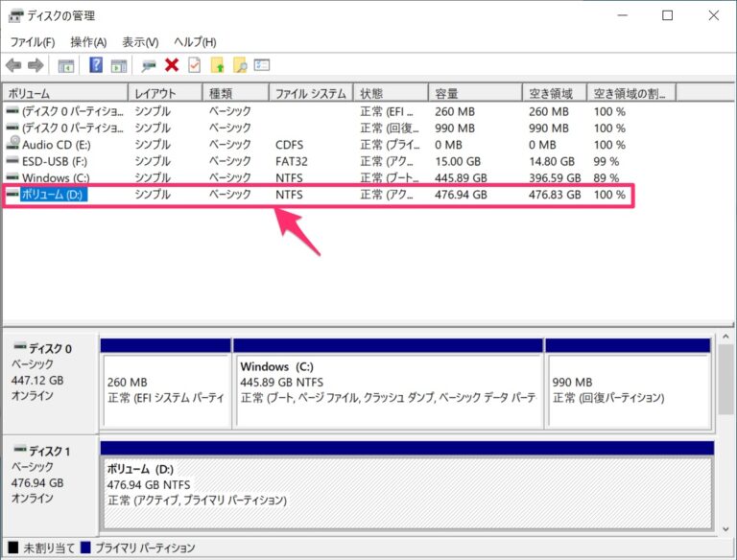Click the ディスク 0 disk label panel
The height and width of the screenshot is (560, 737).
[x=51, y=383]
